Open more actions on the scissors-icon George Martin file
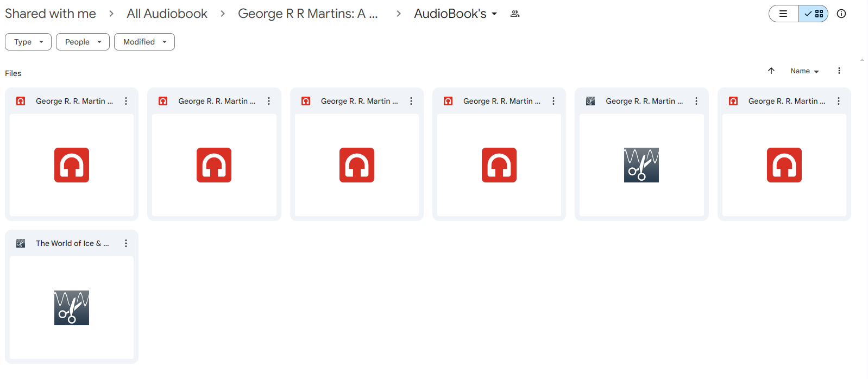868x379 pixels. [x=696, y=101]
